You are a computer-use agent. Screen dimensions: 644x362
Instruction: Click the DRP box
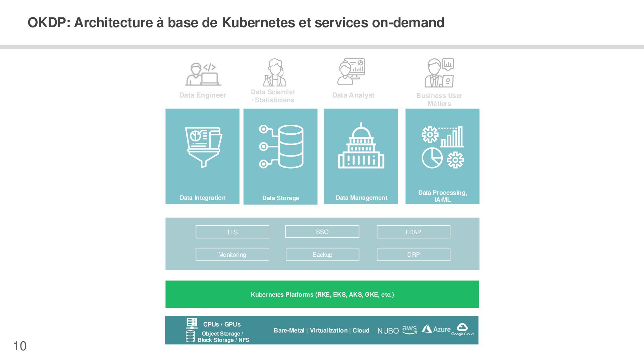pyautogui.click(x=413, y=255)
